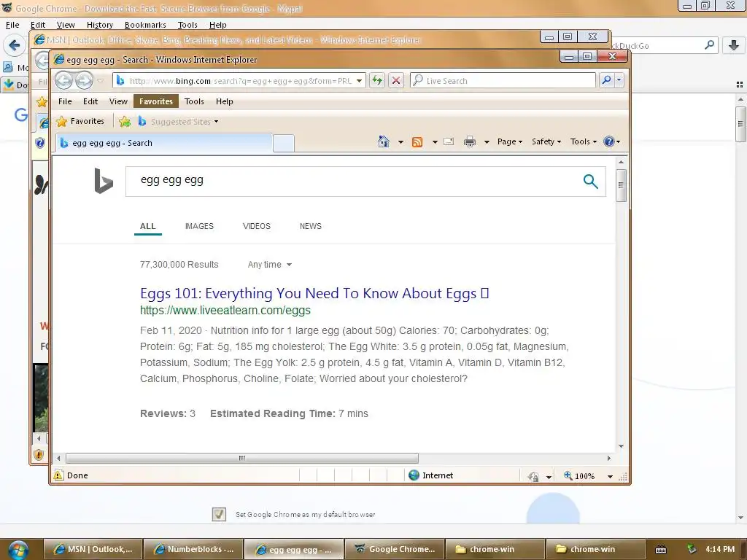Click the on-screen keyboard tray icon
The width and height of the screenshot is (747, 560).
661,550
